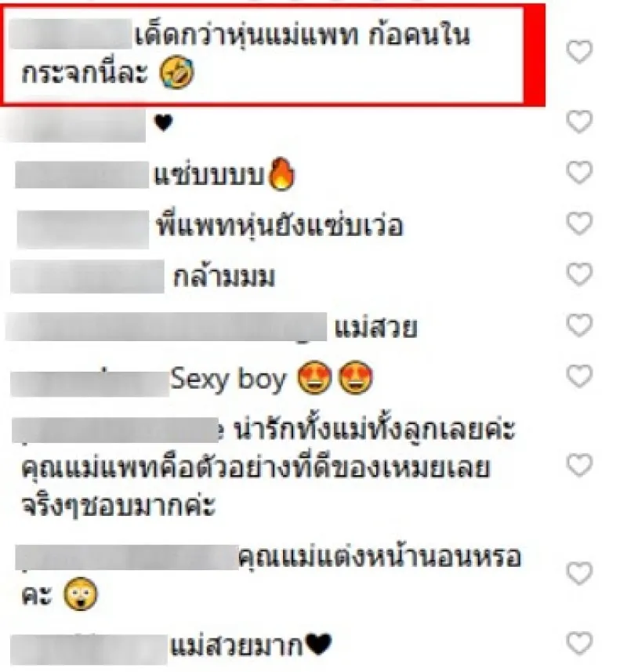Like the น่ารักทั้งแม่ทั้งลูกเลยค่ะ comment
Viewport: 627px width, 672px height.
point(579,466)
